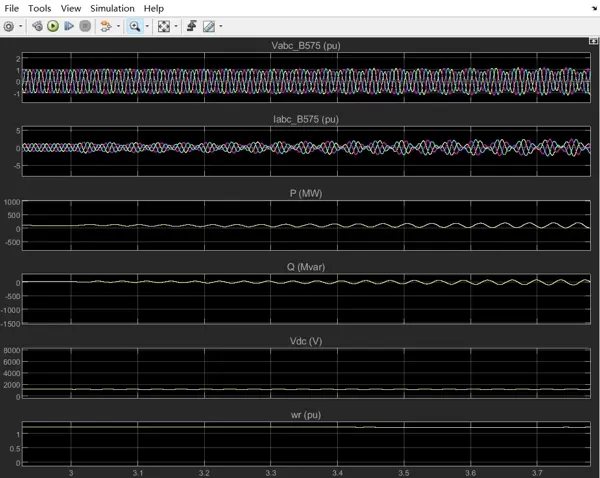Open the File menu
Image resolution: width=600 pixels, height=478 pixels.
[12, 8]
